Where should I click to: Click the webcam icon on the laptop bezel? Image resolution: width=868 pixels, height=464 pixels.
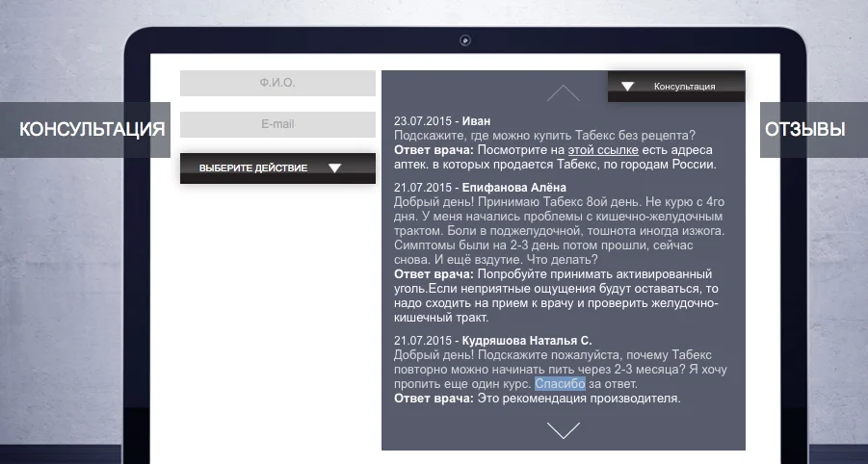click(465, 40)
